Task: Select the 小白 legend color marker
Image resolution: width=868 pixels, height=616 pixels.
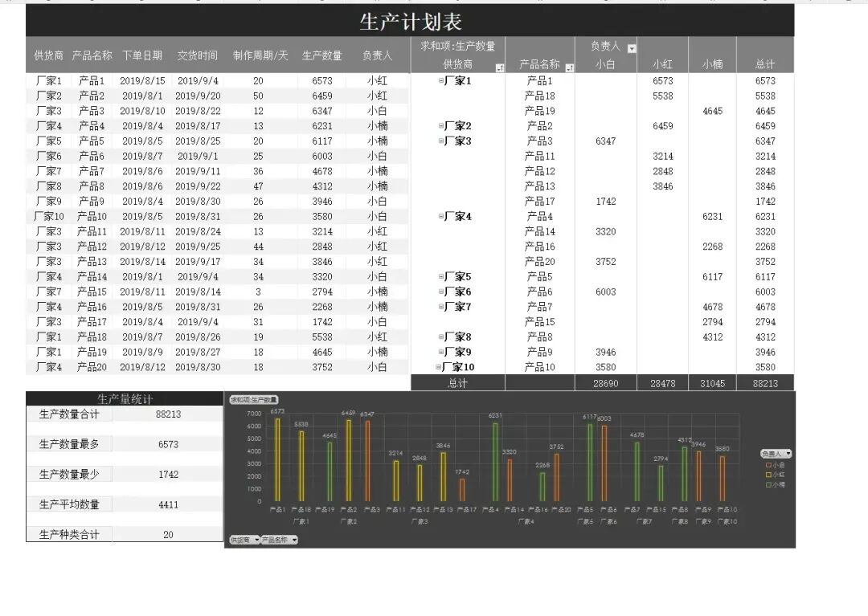Action: click(x=768, y=465)
